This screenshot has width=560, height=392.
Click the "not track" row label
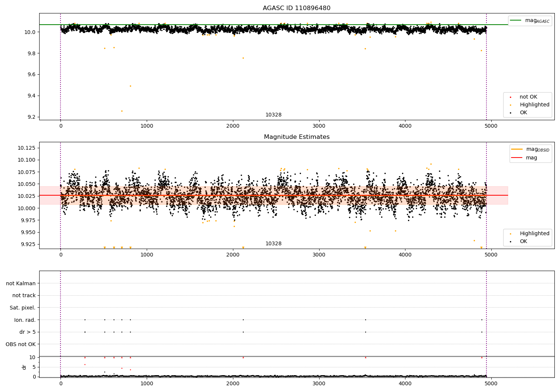point(24,296)
